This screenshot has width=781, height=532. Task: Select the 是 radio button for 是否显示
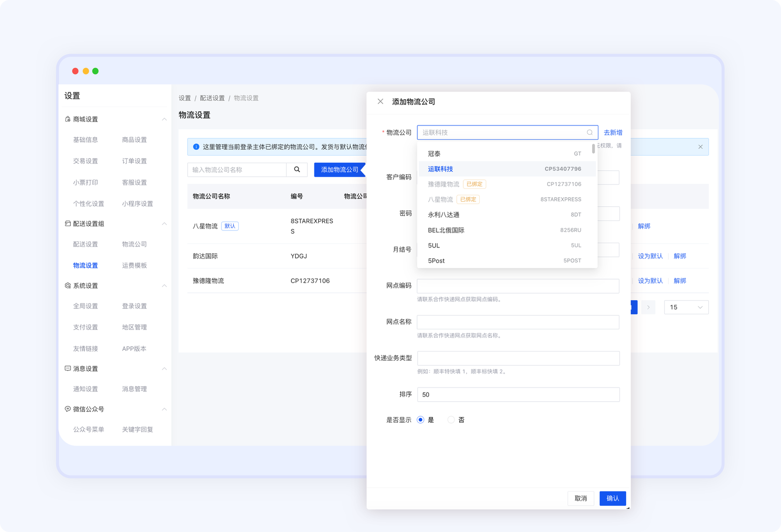tap(420, 420)
